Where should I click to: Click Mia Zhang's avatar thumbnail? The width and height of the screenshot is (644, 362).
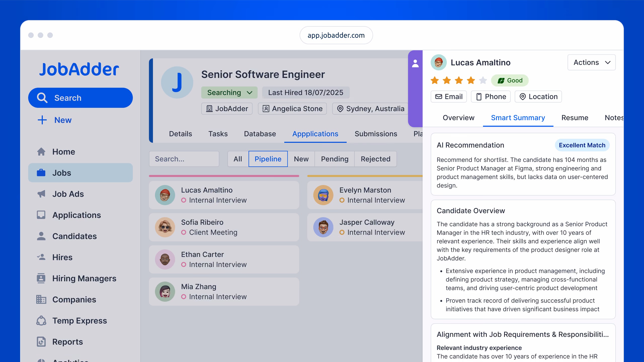165,292
